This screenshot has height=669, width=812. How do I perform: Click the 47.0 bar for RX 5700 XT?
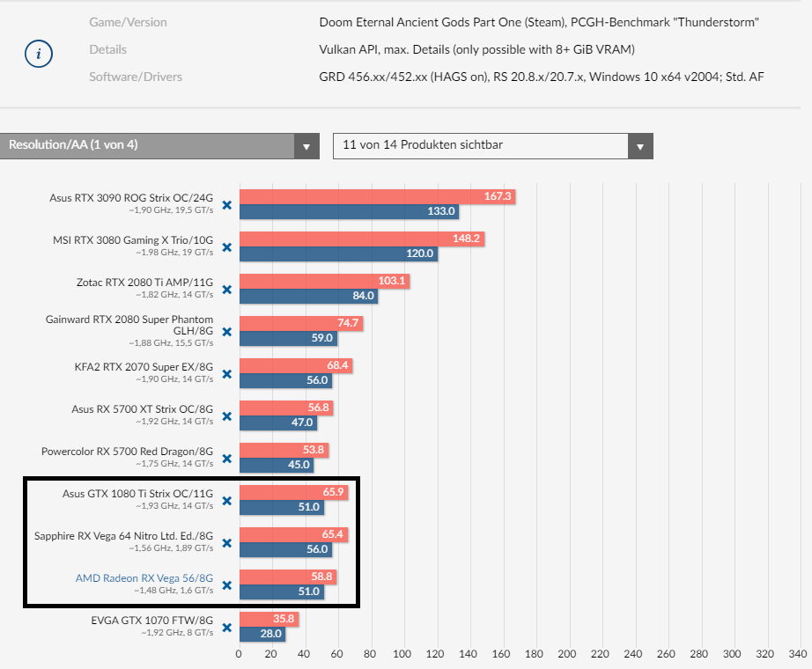278,423
